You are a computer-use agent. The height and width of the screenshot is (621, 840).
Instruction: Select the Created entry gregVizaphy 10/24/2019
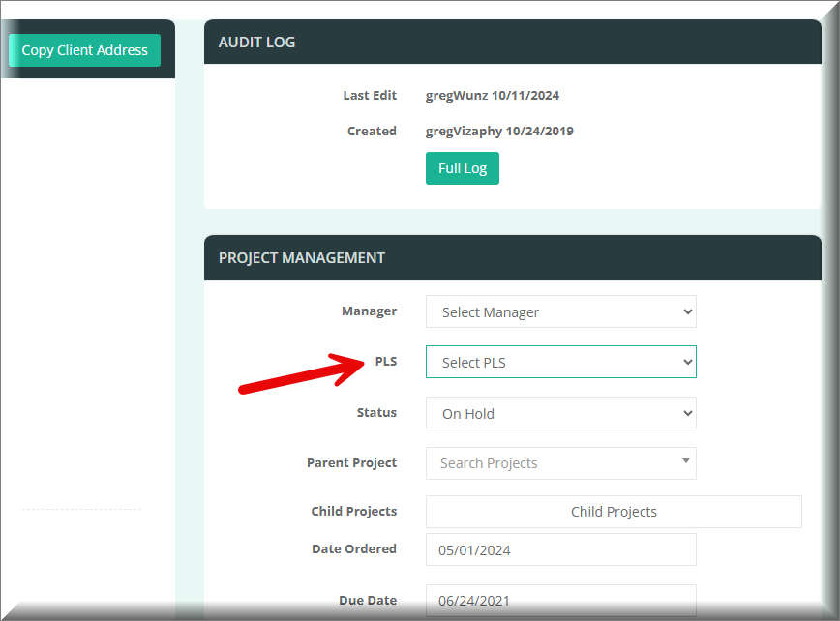[x=499, y=132]
